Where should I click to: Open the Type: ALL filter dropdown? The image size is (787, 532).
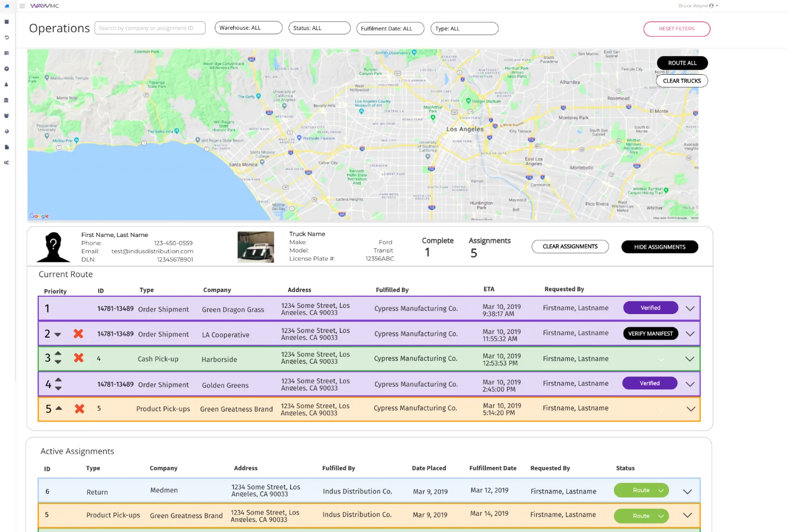[464, 29]
